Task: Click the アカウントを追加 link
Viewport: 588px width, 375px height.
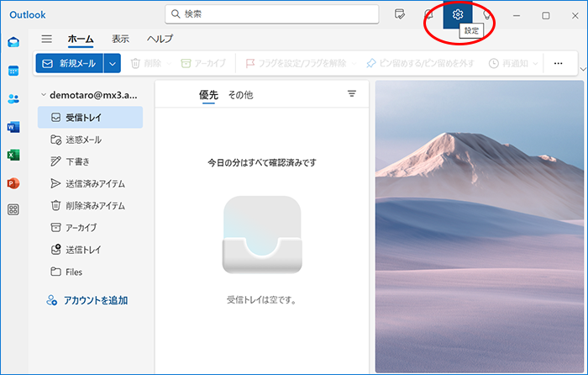Action: point(96,300)
